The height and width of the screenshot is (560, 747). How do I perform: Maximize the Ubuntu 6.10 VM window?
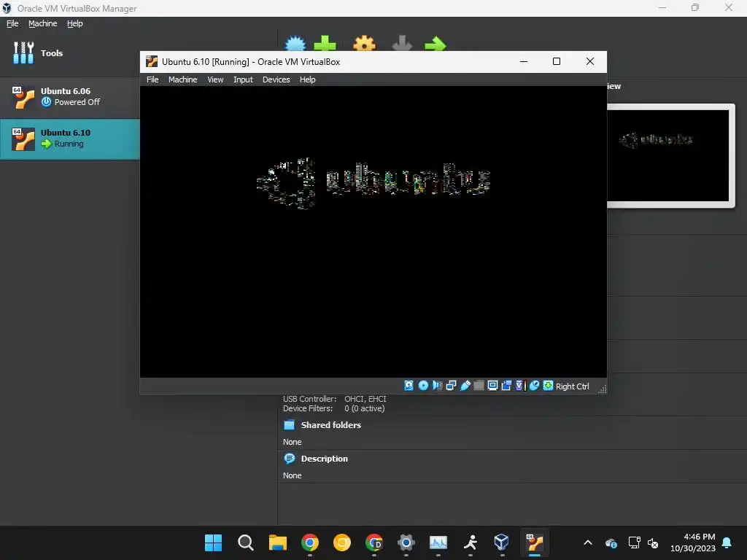557,61
